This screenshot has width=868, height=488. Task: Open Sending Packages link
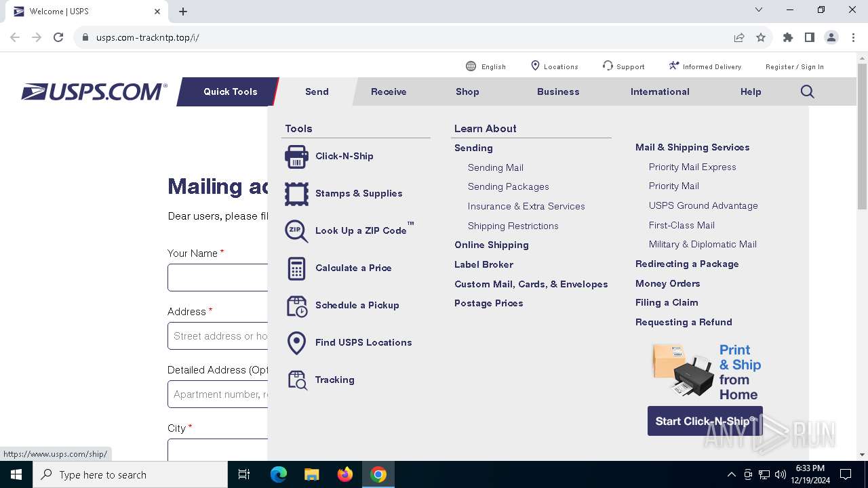[509, 186]
